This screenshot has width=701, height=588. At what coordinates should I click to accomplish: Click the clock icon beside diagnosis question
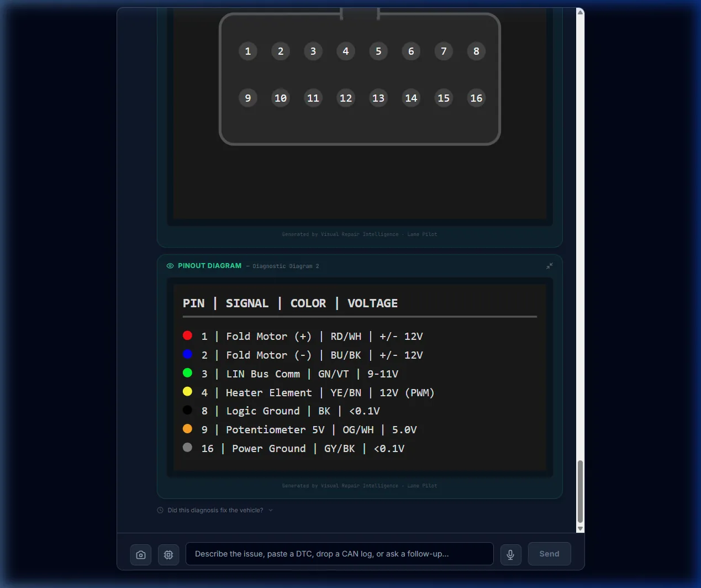(160, 510)
